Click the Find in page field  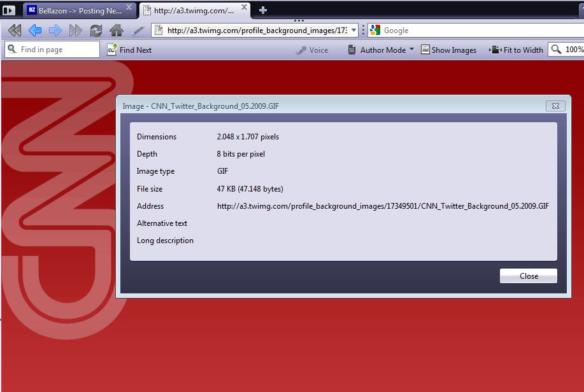pos(52,50)
